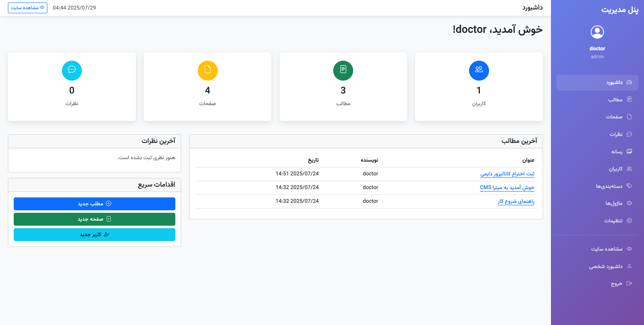The image size is (644, 325).
Task: Select داشبورد شخصی in the sidebar
Action: point(597,266)
